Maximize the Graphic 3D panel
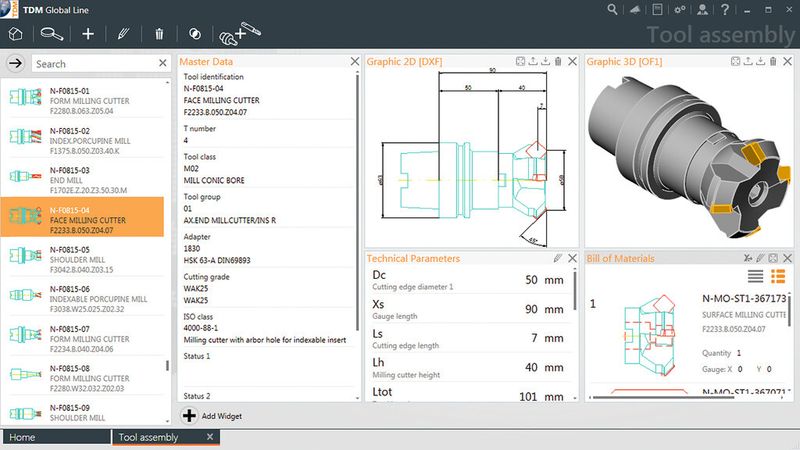The width and height of the screenshot is (800, 450). (735, 61)
